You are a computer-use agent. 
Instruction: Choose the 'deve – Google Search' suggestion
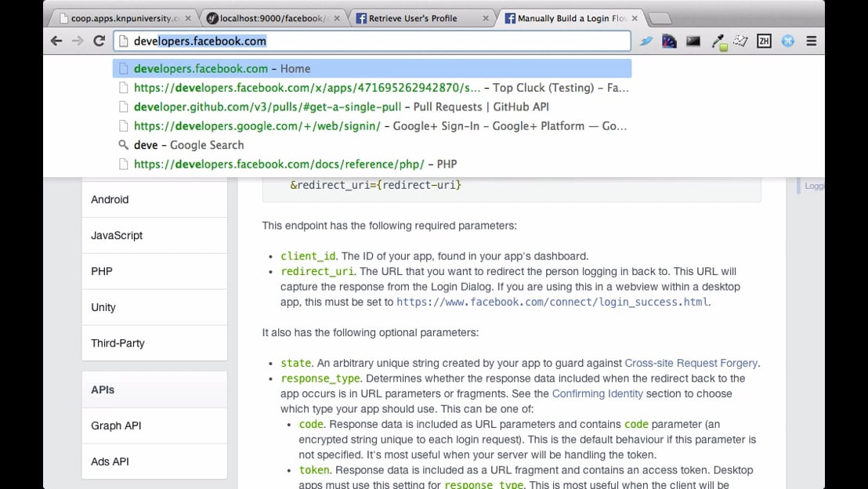(x=372, y=144)
